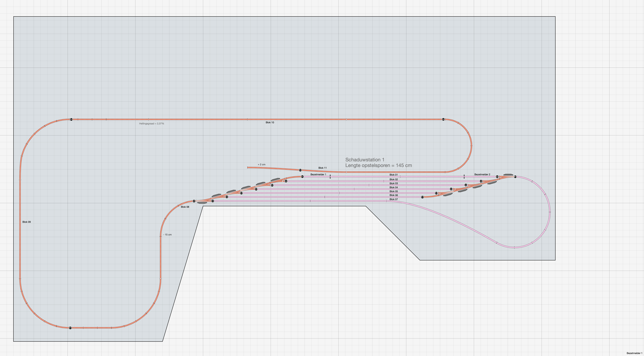Select turnout motor above the Bezetmelder 2 turnout
The width and height of the screenshot is (644, 356).
pyautogui.click(x=508, y=175)
